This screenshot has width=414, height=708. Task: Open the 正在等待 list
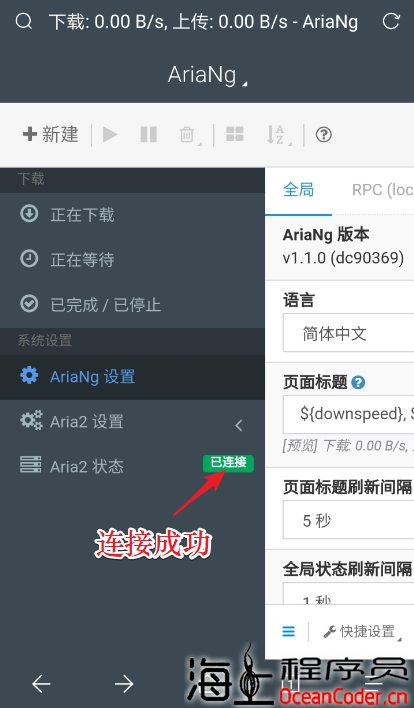point(132,260)
